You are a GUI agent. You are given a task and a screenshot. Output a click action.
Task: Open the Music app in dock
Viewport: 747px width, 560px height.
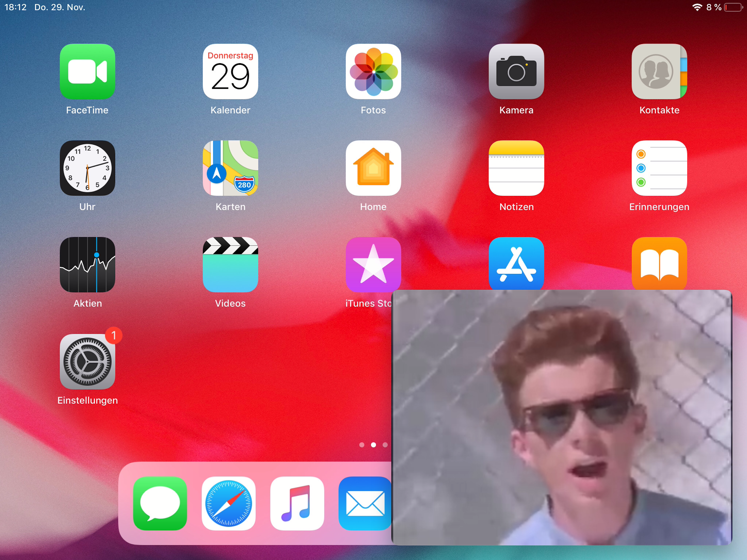297,503
